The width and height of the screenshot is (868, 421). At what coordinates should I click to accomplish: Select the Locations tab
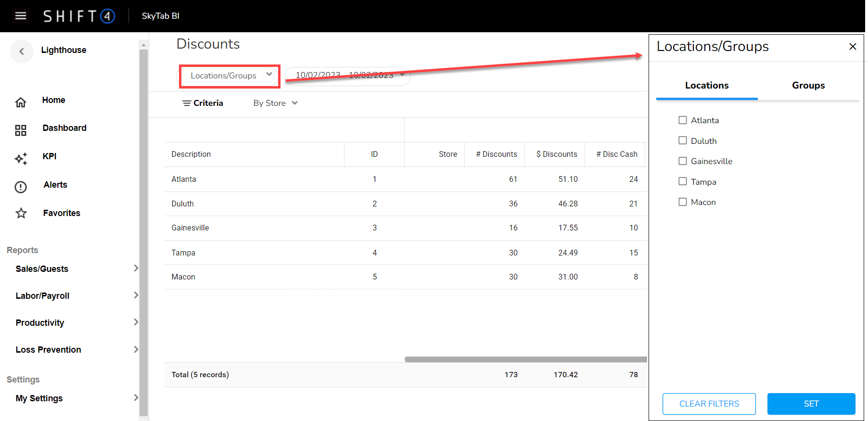[x=706, y=86]
